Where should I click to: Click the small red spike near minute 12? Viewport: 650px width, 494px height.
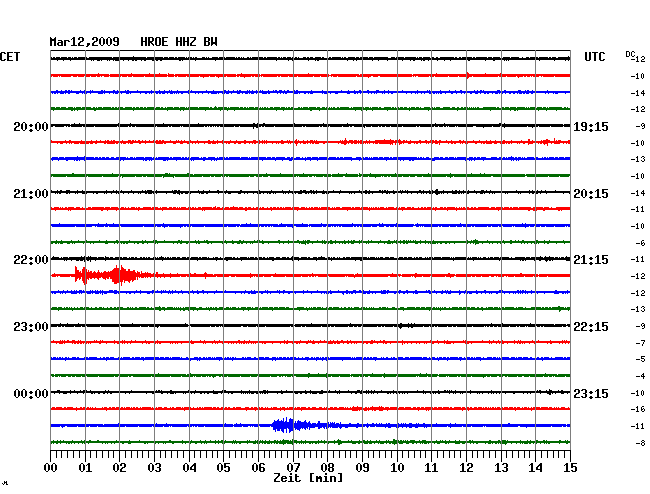point(468,75)
